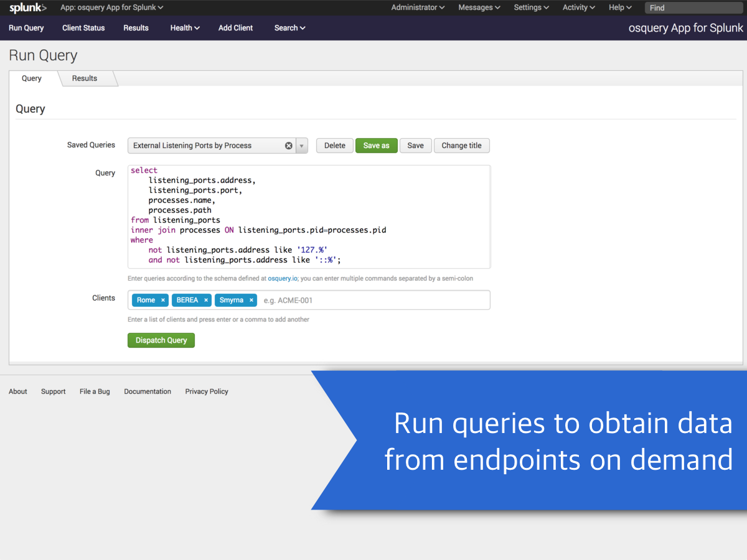Open the Messages dropdown

479,7
